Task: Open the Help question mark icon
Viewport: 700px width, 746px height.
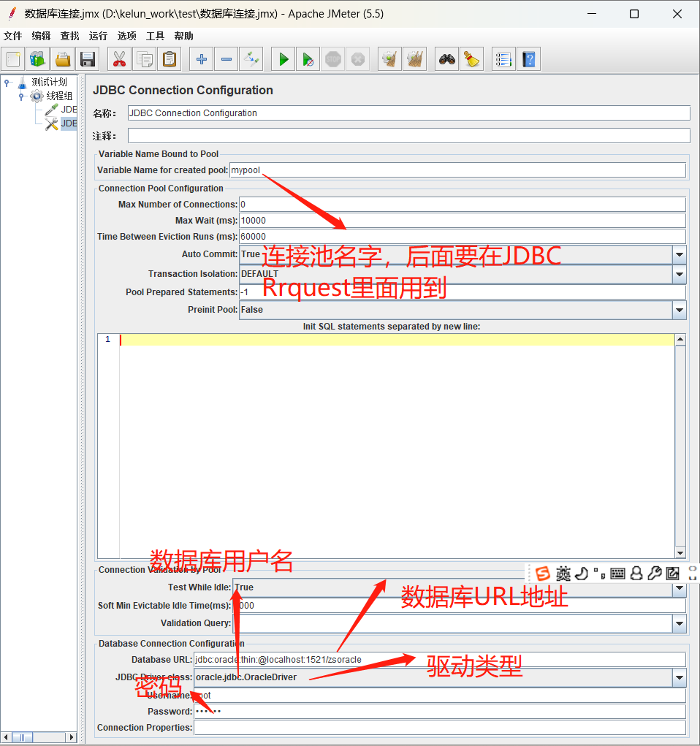Action: pyautogui.click(x=529, y=59)
